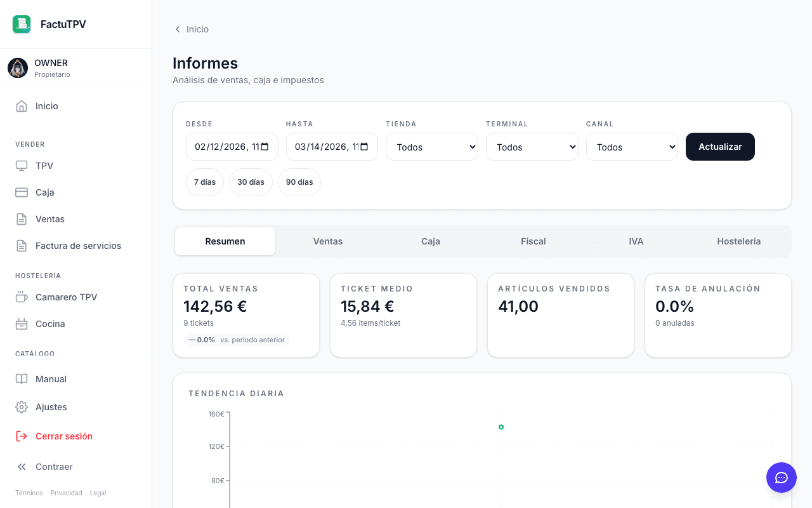This screenshot has height=508, width=812.
Task: Click the 142,56 € total ventas value
Action: (215, 307)
